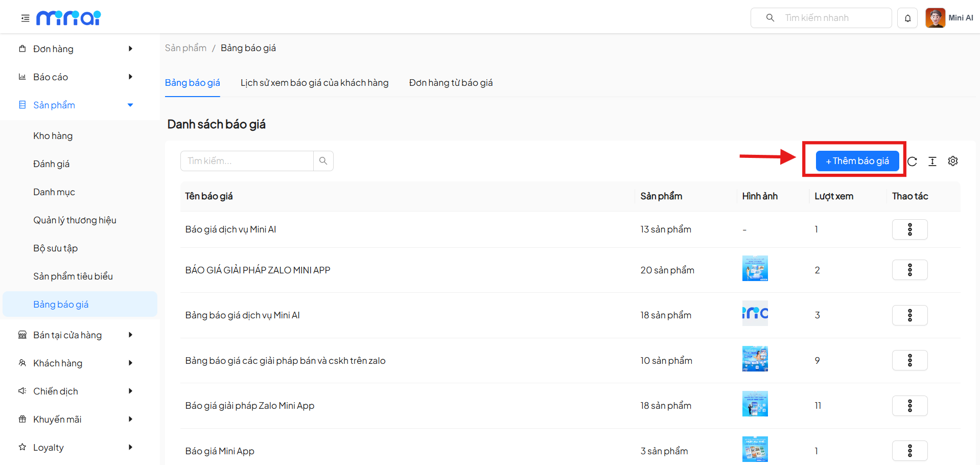Collapse the sidebar with the hamburger icon
The height and width of the screenshot is (465, 980).
(25, 18)
